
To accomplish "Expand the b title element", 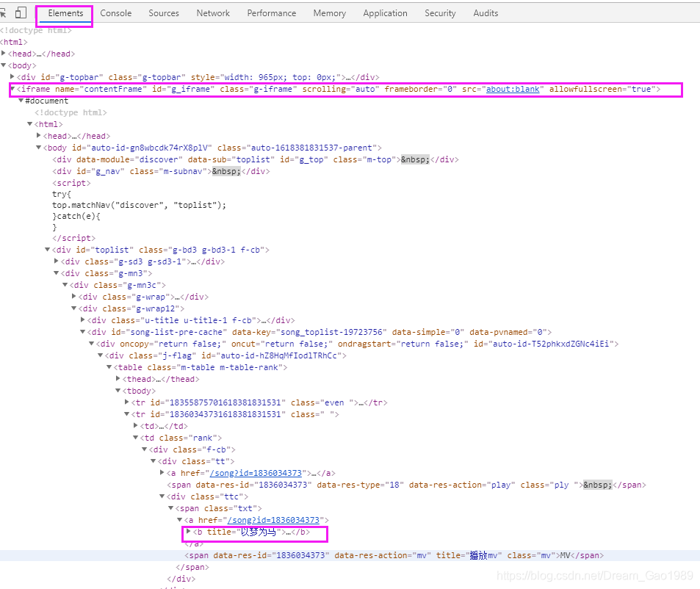I will point(188,532).
